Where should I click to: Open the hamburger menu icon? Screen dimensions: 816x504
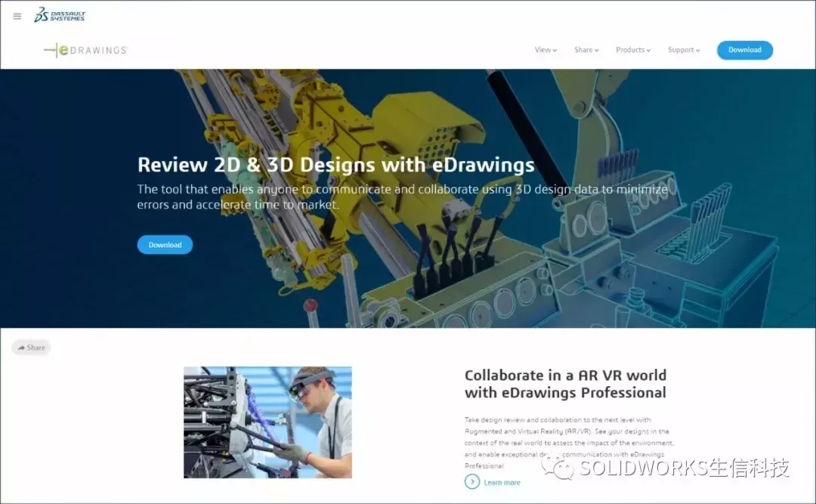pyautogui.click(x=17, y=16)
